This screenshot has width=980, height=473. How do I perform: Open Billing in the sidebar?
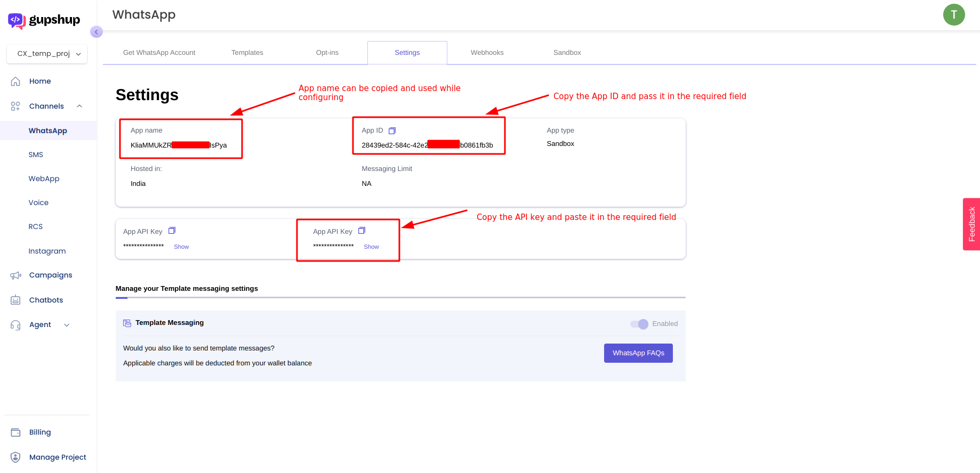point(40,433)
